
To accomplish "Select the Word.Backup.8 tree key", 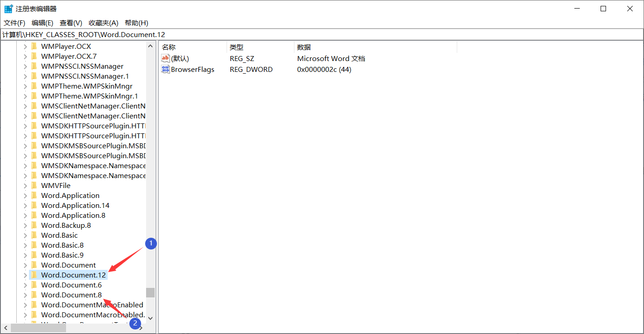I will [x=66, y=225].
